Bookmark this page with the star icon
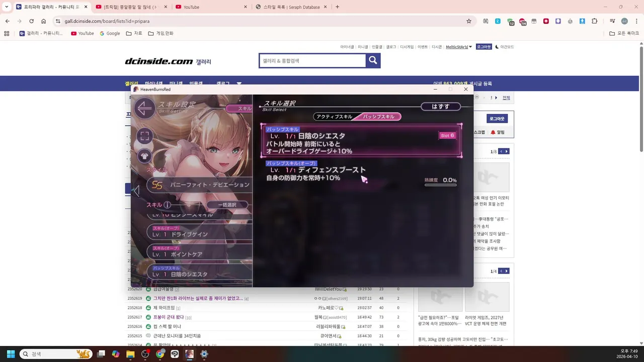The width and height of the screenshot is (644, 362). point(469,21)
